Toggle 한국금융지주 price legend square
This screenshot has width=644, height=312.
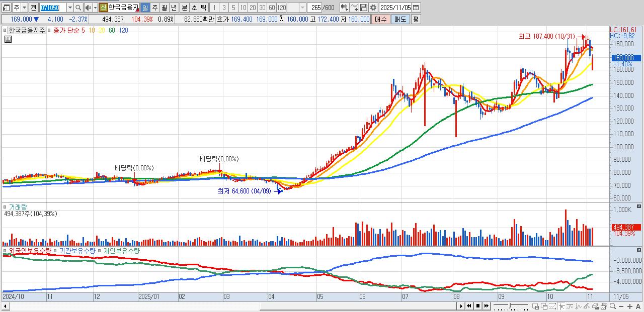click(x=6, y=30)
